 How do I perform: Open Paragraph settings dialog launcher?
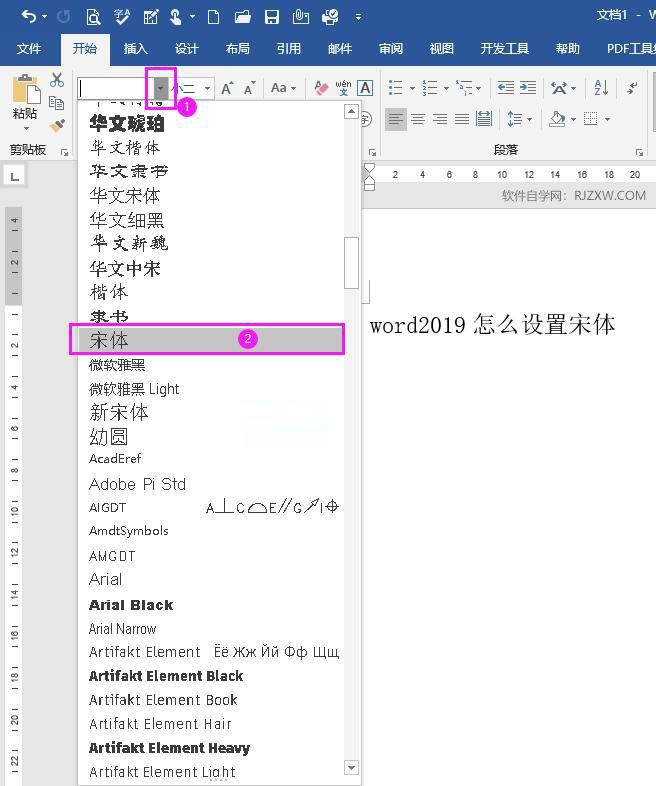point(639,151)
